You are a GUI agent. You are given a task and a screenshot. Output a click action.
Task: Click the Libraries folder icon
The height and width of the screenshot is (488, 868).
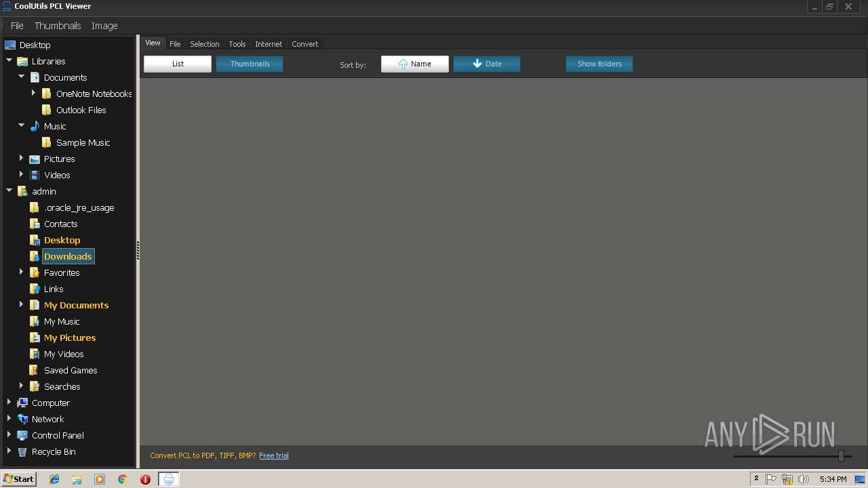(22, 61)
